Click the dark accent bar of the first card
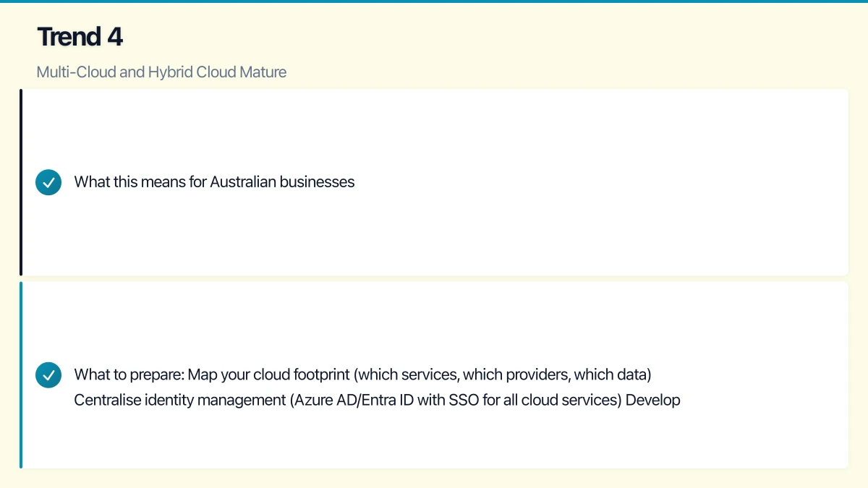This screenshot has height=488, width=868. click(x=21, y=181)
